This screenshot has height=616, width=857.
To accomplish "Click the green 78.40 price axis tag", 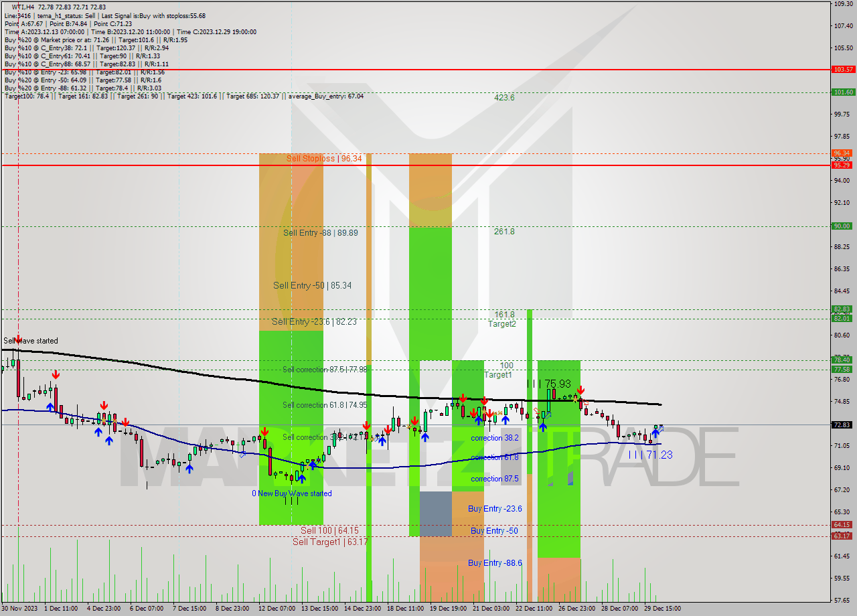I will [842, 360].
